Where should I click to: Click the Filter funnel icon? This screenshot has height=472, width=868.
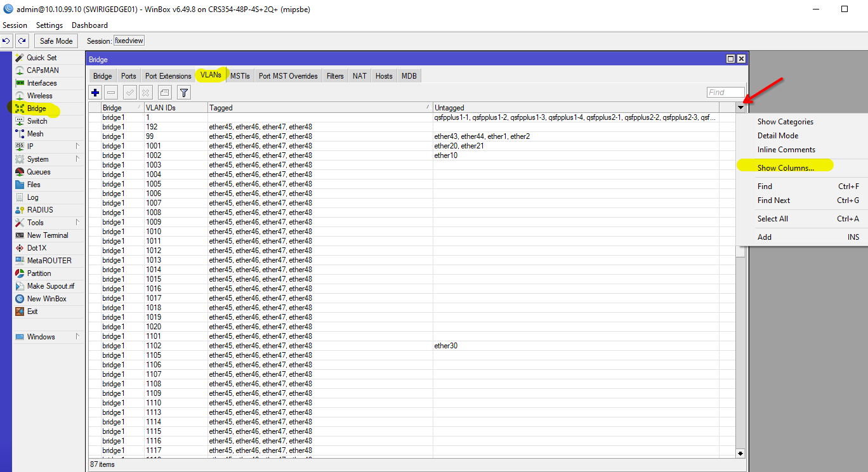183,93
